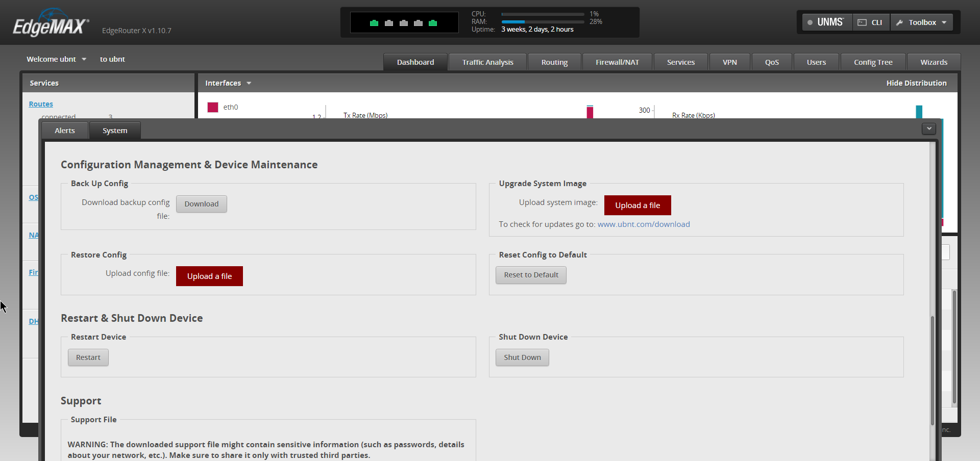
Task: Click the eth0 red legend swatch
Action: tap(213, 107)
